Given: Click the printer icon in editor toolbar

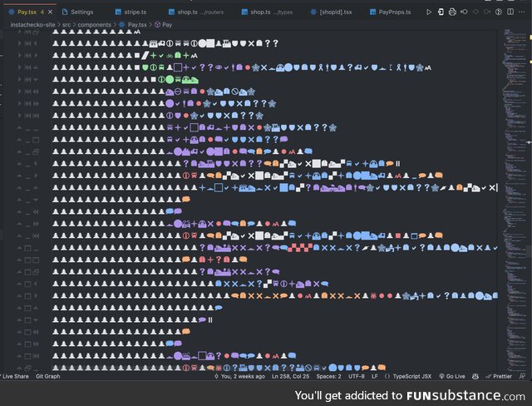Looking at the screenshot, I should [452, 12].
